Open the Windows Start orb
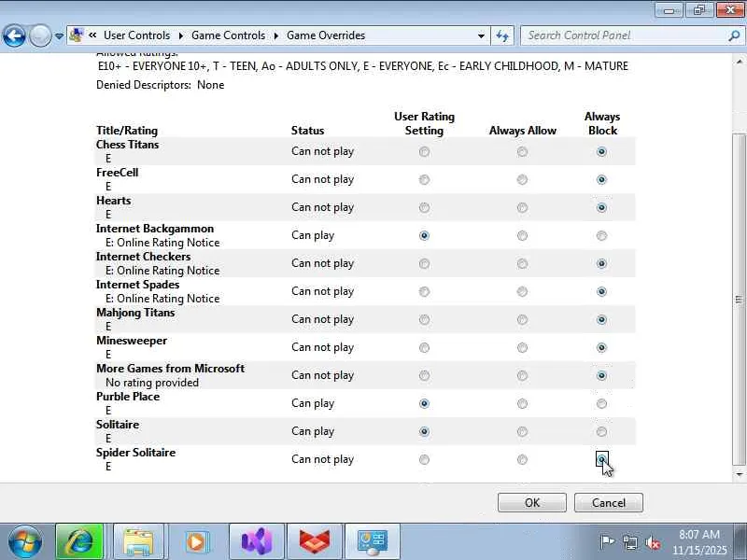Image resolution: width=747 pixels, height=560 pixels. (25, 542)
